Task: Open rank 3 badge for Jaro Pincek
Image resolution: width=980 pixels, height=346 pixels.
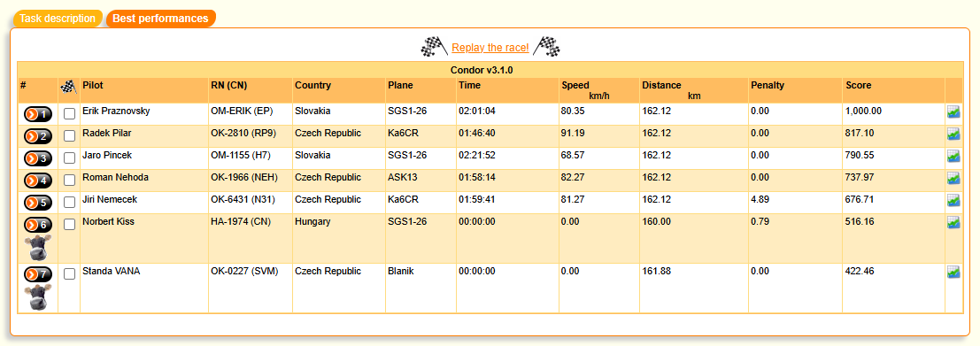Action: pyautogui.click(x=38, y=158)
